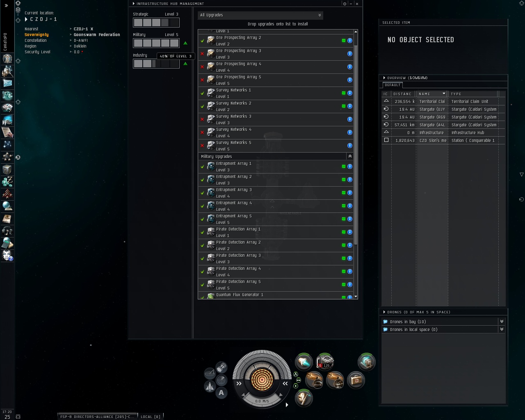The height and width of the screenshot is (420, 525).
Task: Select the Infrastructure Hub overview row
Action: point(443,132)
